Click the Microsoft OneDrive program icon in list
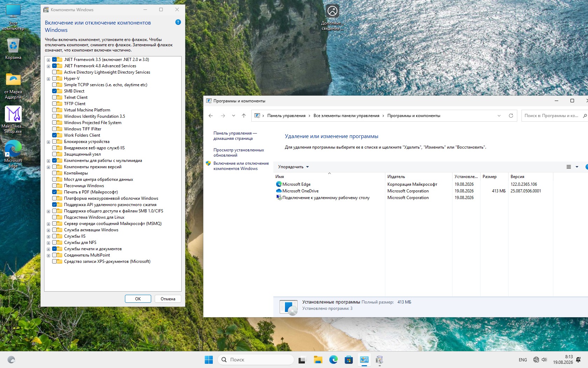The height and width of the screenshot is (368, 588). 279,191
